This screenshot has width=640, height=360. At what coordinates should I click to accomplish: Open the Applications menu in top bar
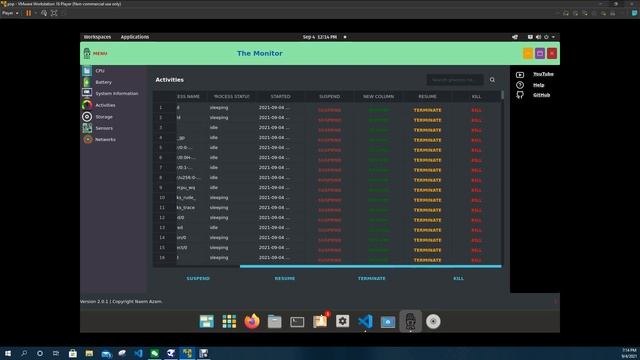(x=135, y=37)
